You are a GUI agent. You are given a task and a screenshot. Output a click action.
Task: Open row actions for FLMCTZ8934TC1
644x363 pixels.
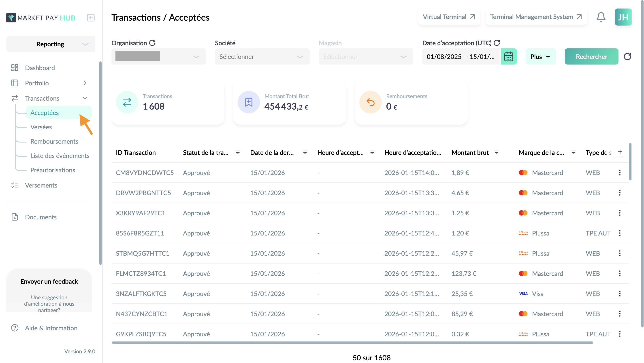(x=620, y=273)
